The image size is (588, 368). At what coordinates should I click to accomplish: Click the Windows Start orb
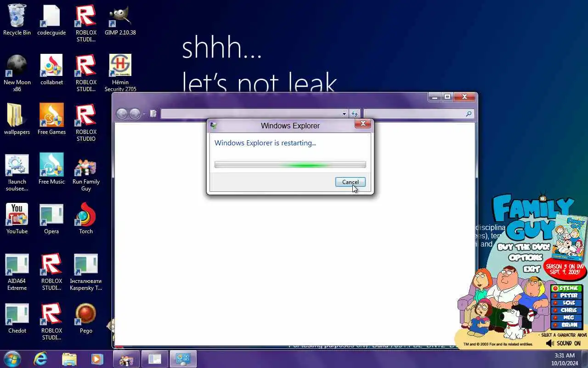[12, 359]
